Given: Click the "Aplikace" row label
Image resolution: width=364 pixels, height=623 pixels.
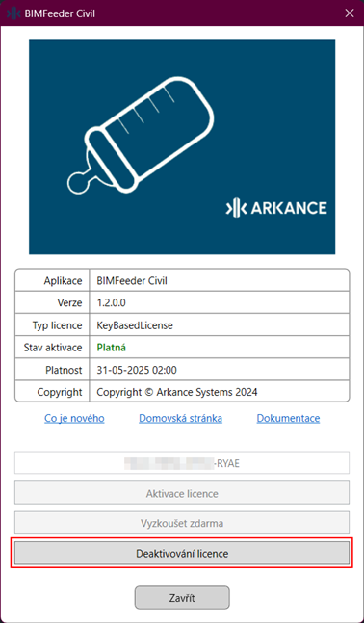Looking at the screenshot, I should click(63, 281).
